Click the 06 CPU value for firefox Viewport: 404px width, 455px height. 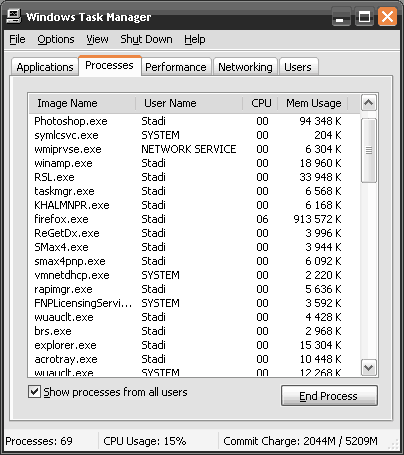coord(262,219)
